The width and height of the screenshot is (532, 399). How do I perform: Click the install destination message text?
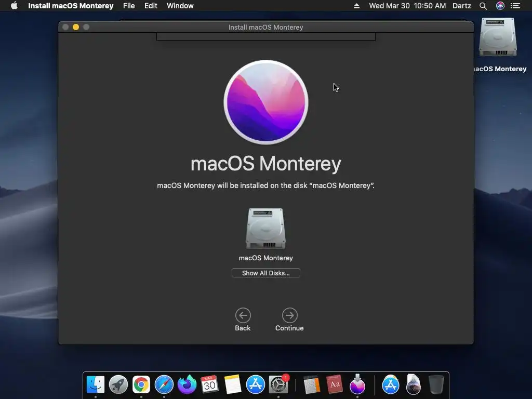pos(265,185)
